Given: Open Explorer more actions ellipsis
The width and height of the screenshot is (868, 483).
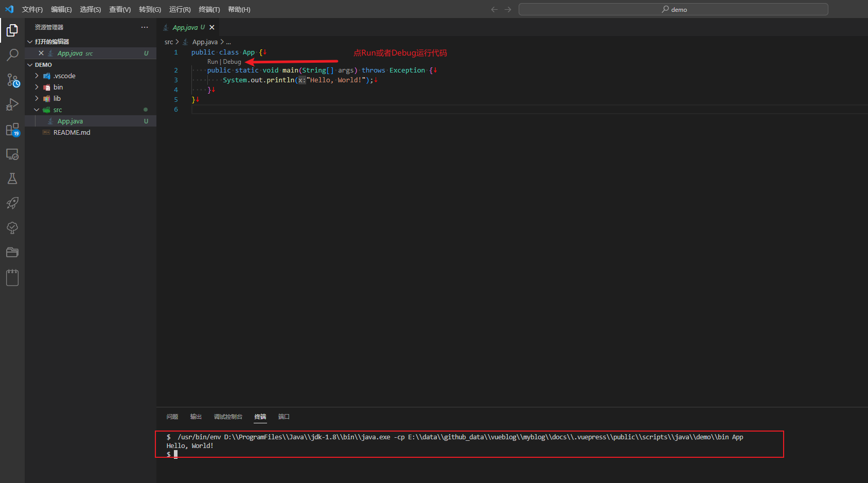Looking at the screenshot, I should tap(145, 27).
